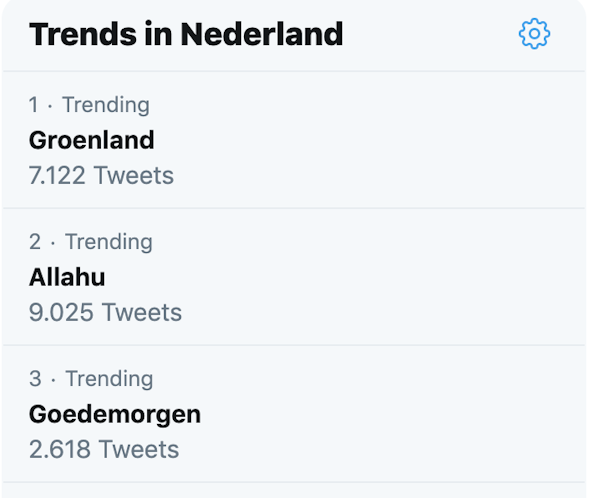The height and width of the screenshot is (498, 593).
Task: Click rank number 3 of the trends
Action: pos(35,379)
